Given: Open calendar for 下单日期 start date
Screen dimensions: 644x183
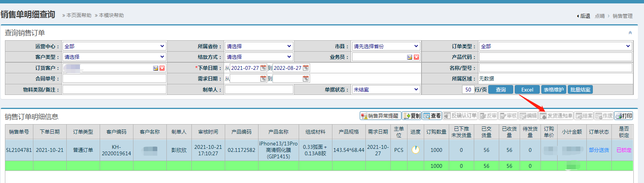Looking at the screenshot, I should (x=263, y=68).
